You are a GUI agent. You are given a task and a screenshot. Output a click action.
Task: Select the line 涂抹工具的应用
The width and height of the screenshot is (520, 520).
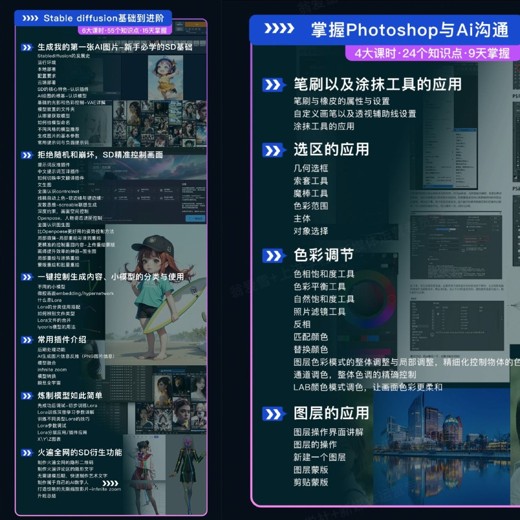pos(324,127)
